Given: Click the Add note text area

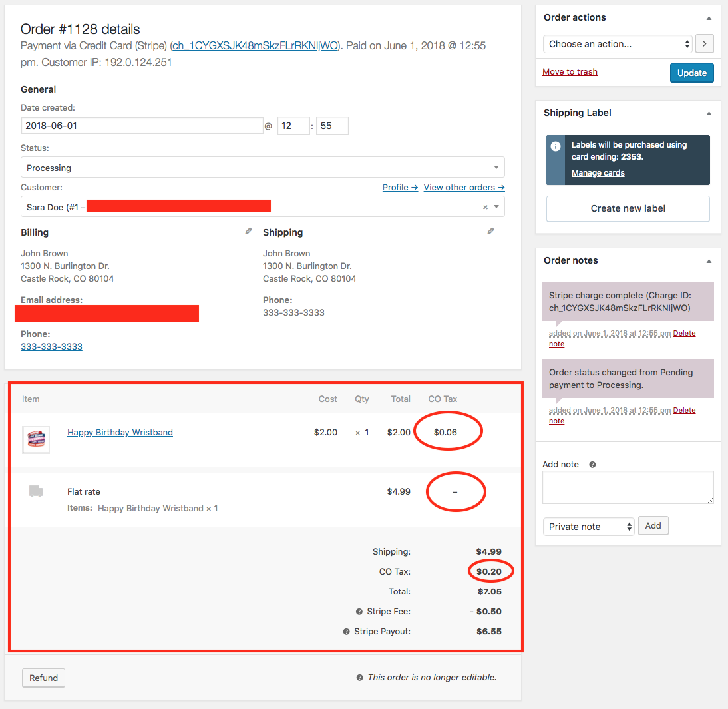Looking at the screenshot, I should (628, 487).
